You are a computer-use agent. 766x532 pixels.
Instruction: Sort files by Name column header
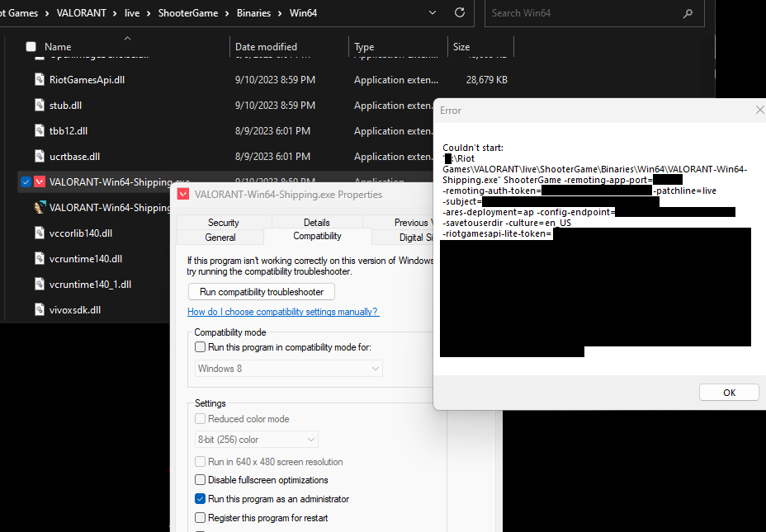click(x=58, y=47)
